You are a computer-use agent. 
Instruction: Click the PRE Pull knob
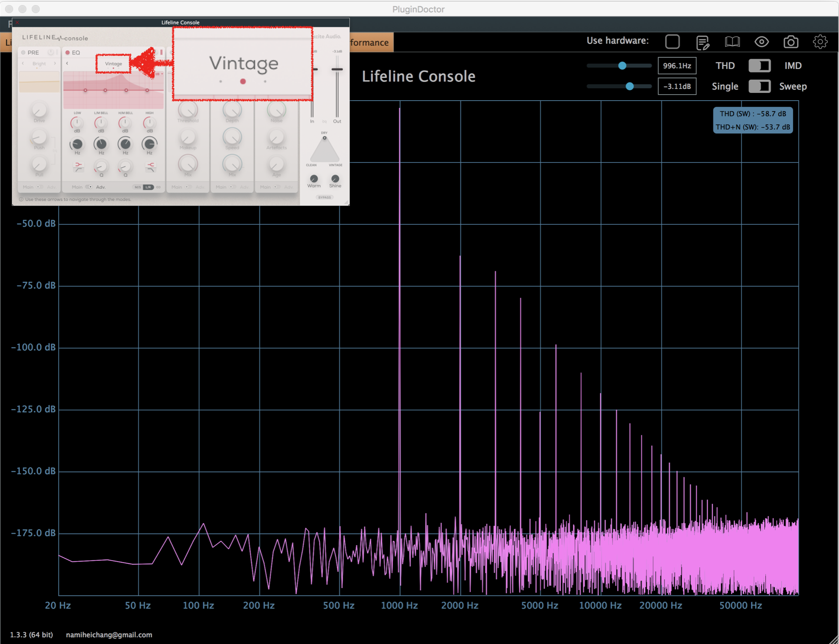(39, 164)
